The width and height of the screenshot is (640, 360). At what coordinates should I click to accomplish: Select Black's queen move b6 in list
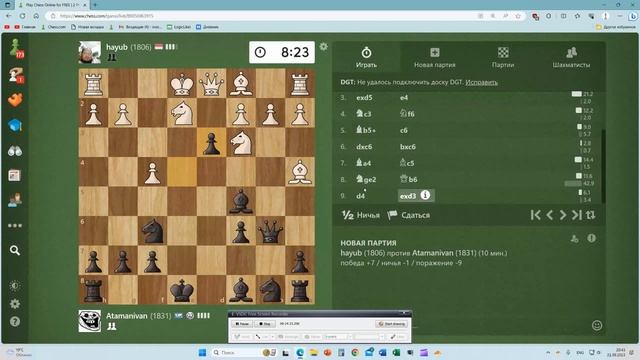pos(409,179)
